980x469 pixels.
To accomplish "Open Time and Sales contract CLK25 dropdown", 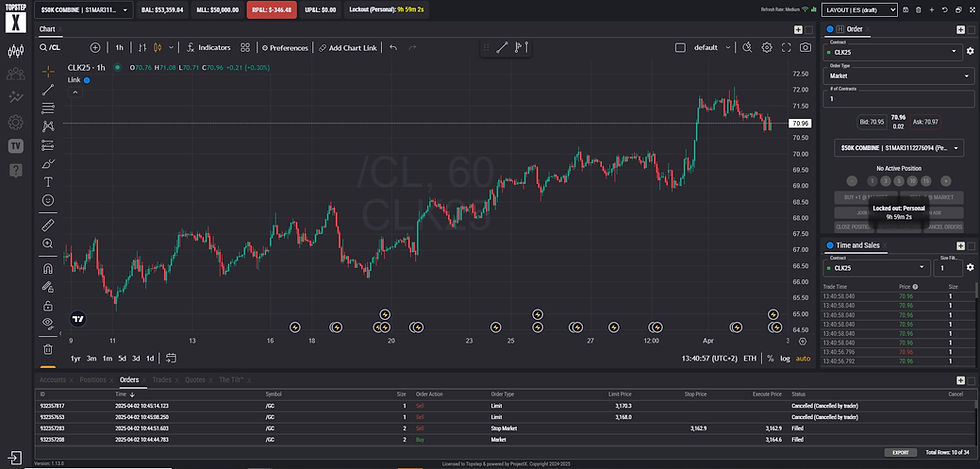I will pyautogui.click(x=876, y=268).
